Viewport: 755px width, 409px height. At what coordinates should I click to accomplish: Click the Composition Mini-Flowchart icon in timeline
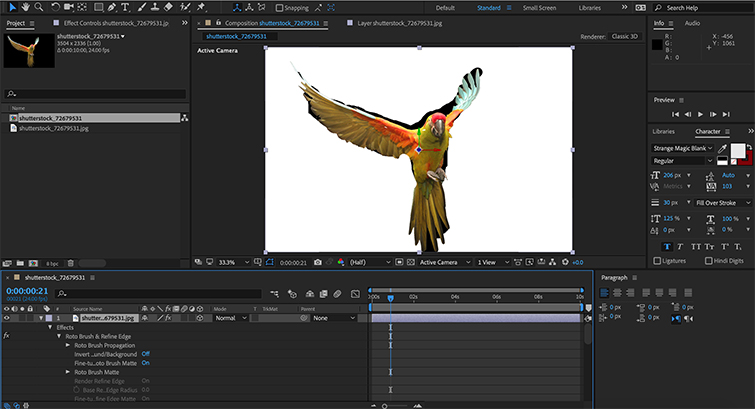point(274,293)
